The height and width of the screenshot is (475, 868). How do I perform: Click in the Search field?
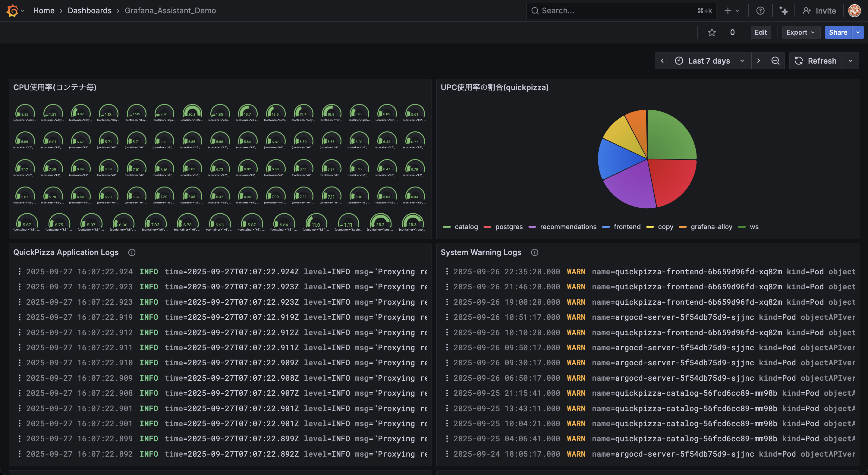617,11
